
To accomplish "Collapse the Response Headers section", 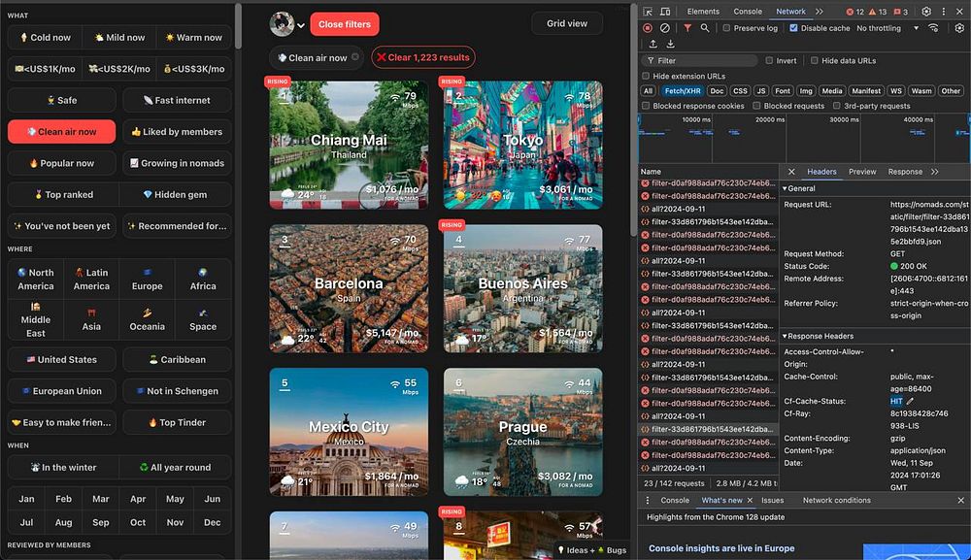I will [x=819, y=336].
